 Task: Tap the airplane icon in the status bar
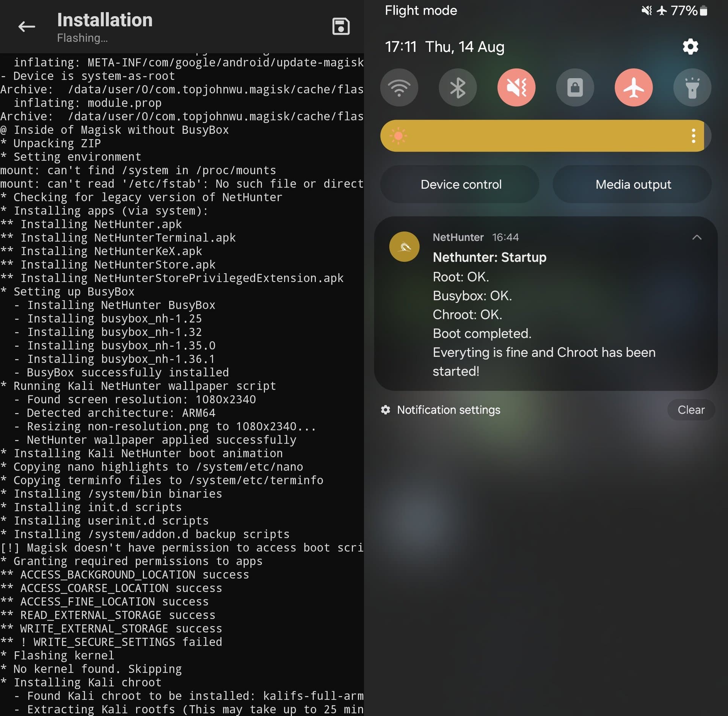coord(662,11)
